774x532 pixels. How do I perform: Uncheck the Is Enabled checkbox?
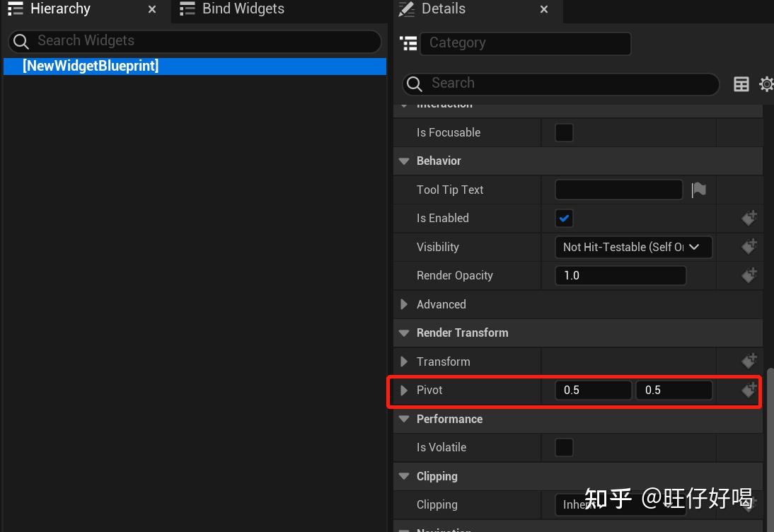pyautogui.click(x=563, y=218)
